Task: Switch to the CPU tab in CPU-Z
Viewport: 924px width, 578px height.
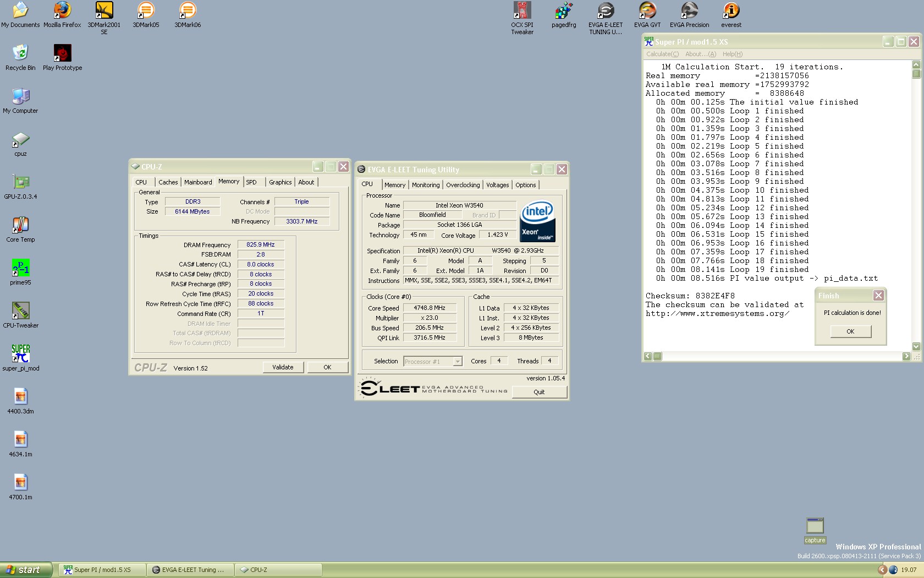Action: [x=141, y=182]
